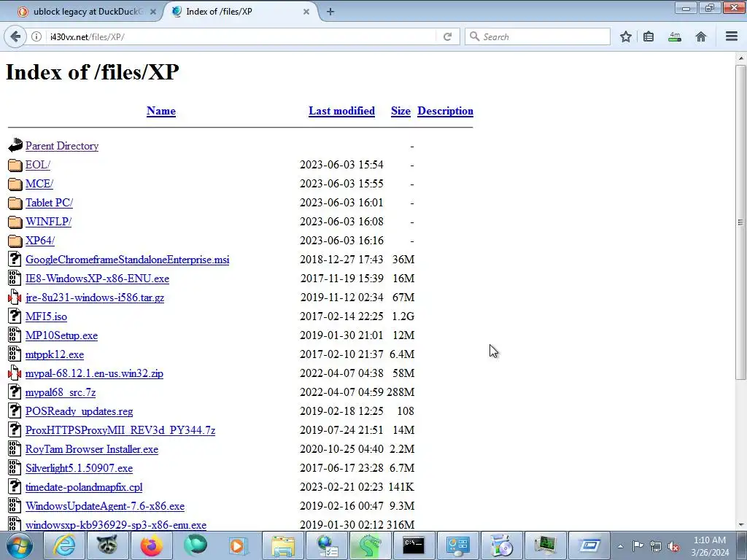The image size is (747, 560).
Task: Open the Tablet PC/ folder
Action: point(49,203)
